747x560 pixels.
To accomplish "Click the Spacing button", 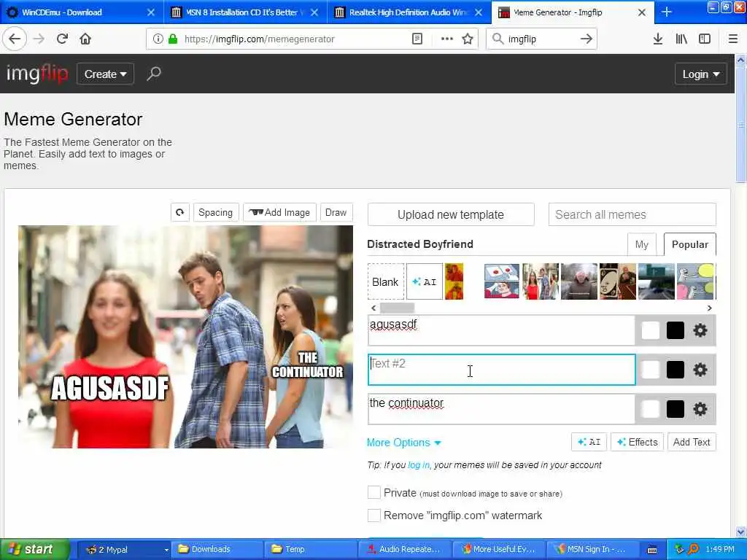I will [215, 212].
